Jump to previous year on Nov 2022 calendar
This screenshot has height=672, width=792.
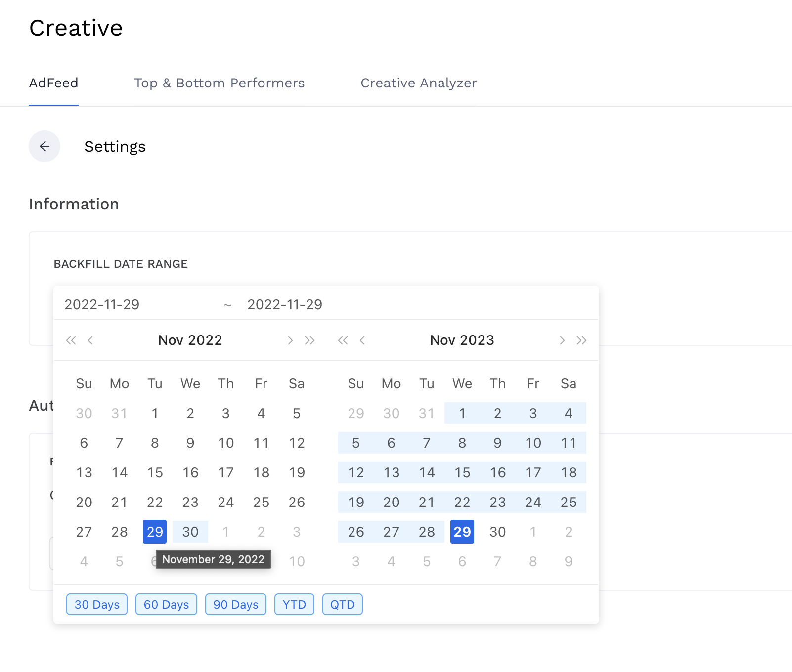tap(71, 340)
